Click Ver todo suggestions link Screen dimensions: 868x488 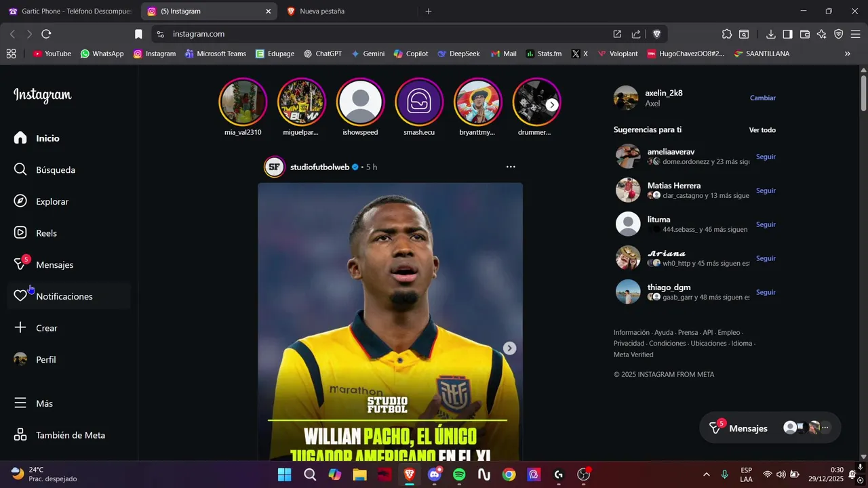(x=762, y=130)
